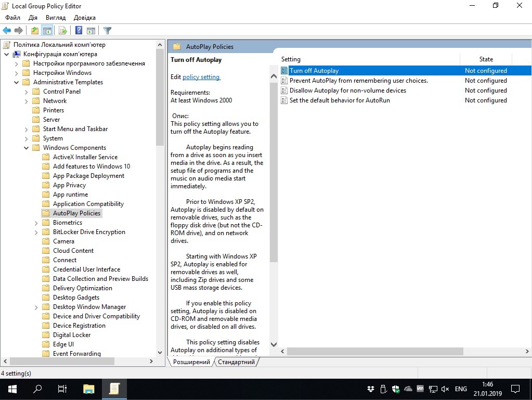This screenshot has height=400, width=532.
Task: Click the 'policy setting' edit link
Action: point(201,77)
